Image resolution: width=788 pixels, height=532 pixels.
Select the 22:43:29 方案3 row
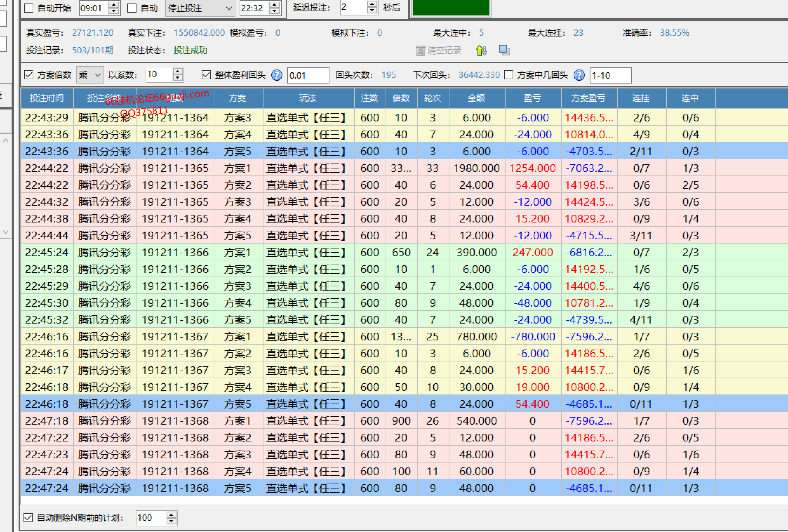405,117
